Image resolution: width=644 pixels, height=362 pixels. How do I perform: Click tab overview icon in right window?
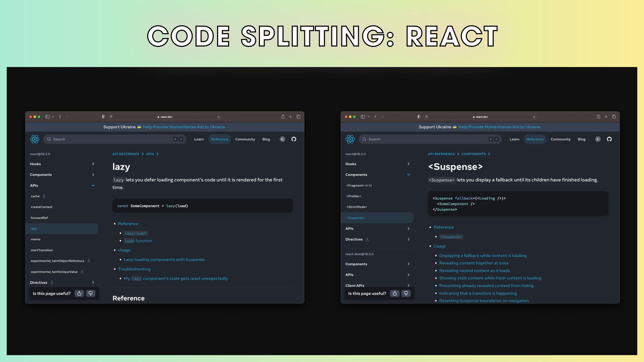tap(614, 117)
